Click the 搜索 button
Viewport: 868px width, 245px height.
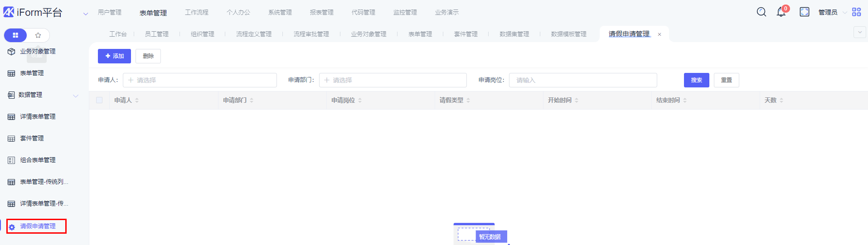click(x=696, y=80)
